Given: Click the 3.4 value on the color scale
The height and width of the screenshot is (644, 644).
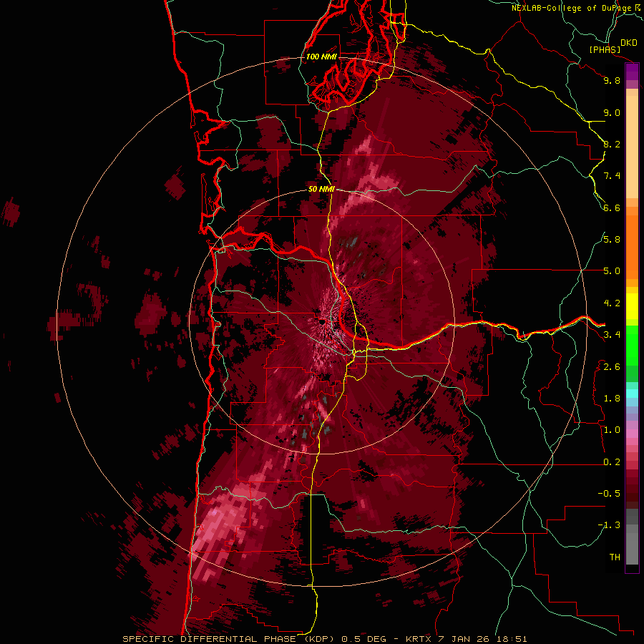Looking at the screenshot, I should point(612,335).
